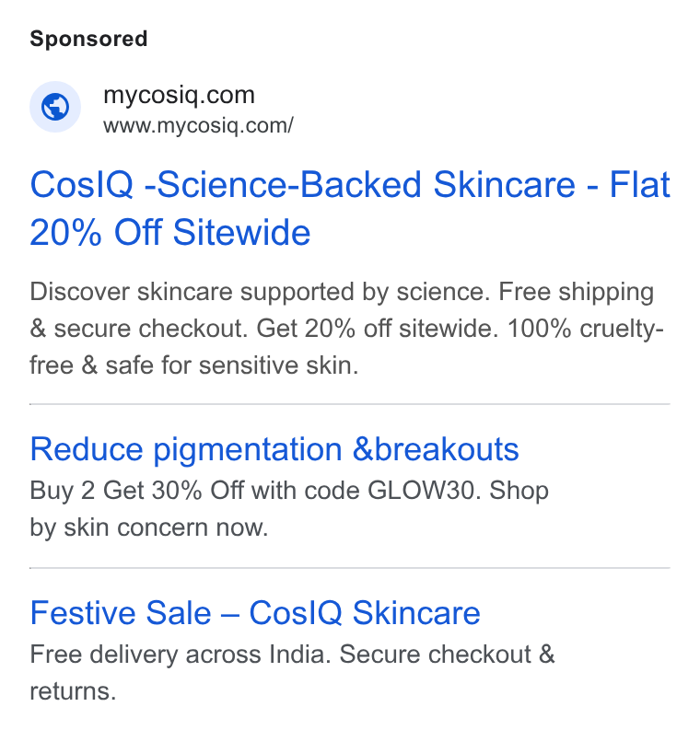The height and width of the screenshot is (753, 700).
Task: Click the 'Free delivery across India' text
Action: [x=181, y=655]
